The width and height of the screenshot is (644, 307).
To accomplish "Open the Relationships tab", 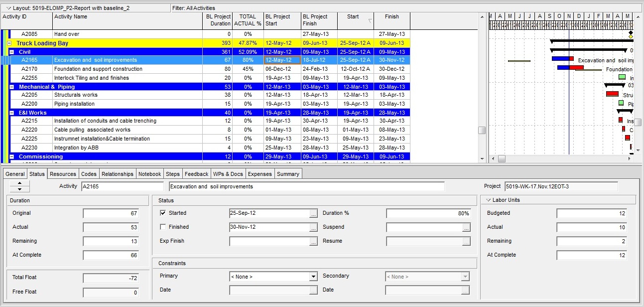I will pyautogui.click(x=118, y=174).
